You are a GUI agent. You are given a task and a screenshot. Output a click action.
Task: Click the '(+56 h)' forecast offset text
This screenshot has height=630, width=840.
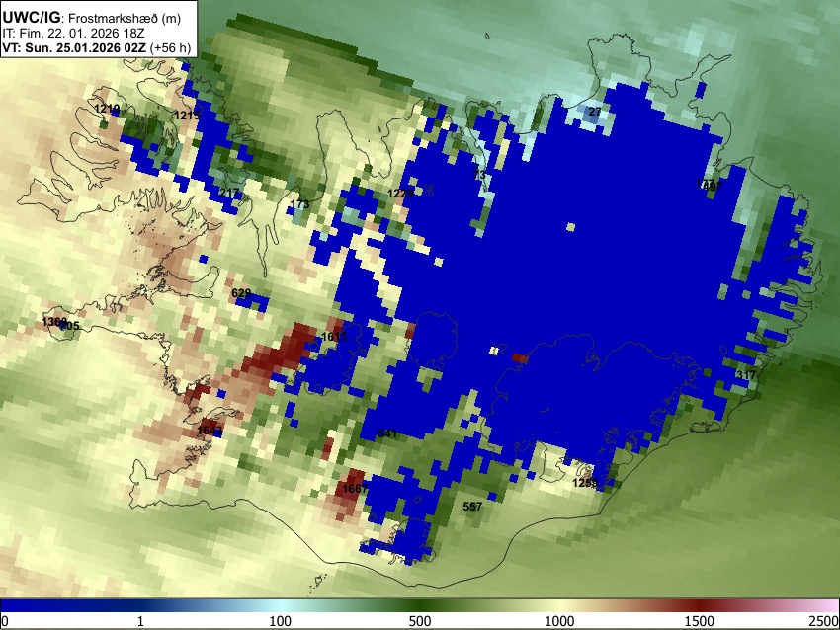tap(170, 47)
